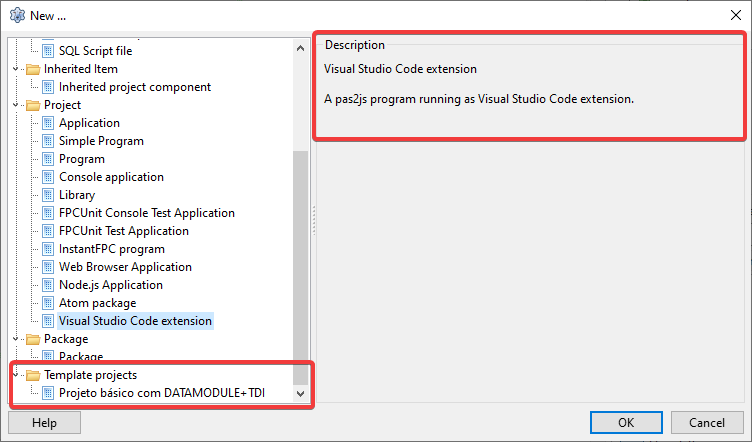Click the Atom package file icon
This screenshot has height=442, width=752.
(x=47, y=303)
